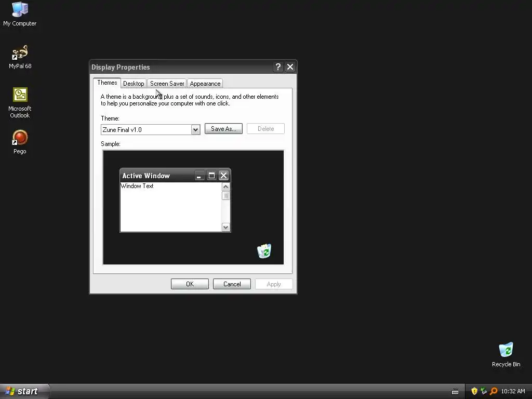Click the sample window scroll down arrow

[225, 228]
